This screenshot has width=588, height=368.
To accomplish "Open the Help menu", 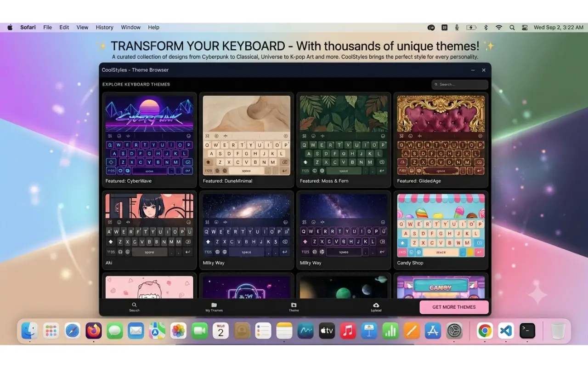I will point(153,28).
